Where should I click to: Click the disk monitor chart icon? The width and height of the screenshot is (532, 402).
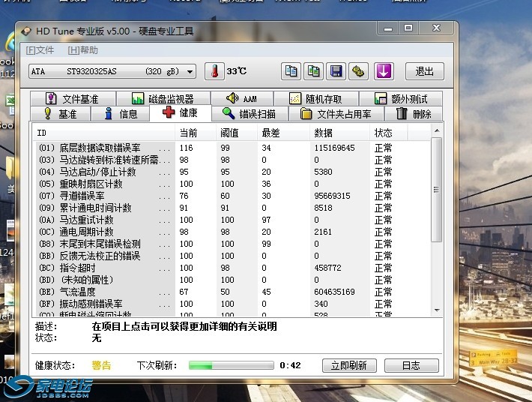(x=138, y=99)
